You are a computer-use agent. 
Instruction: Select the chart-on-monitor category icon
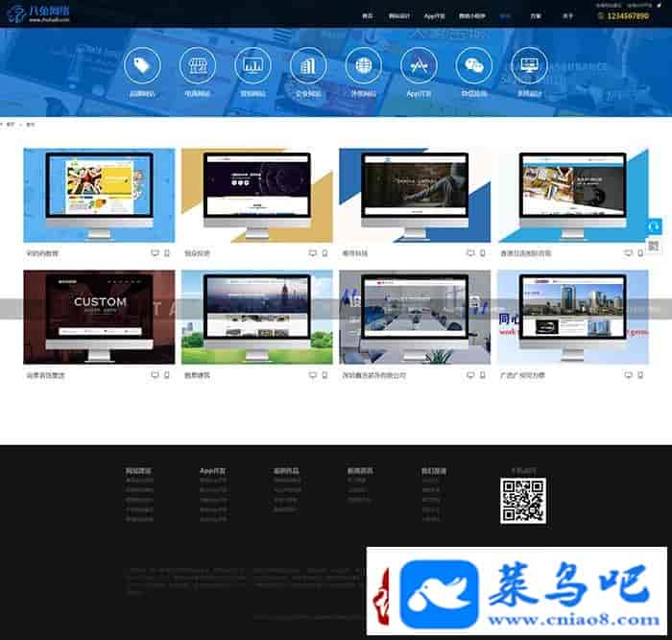(x=252, y=65)
